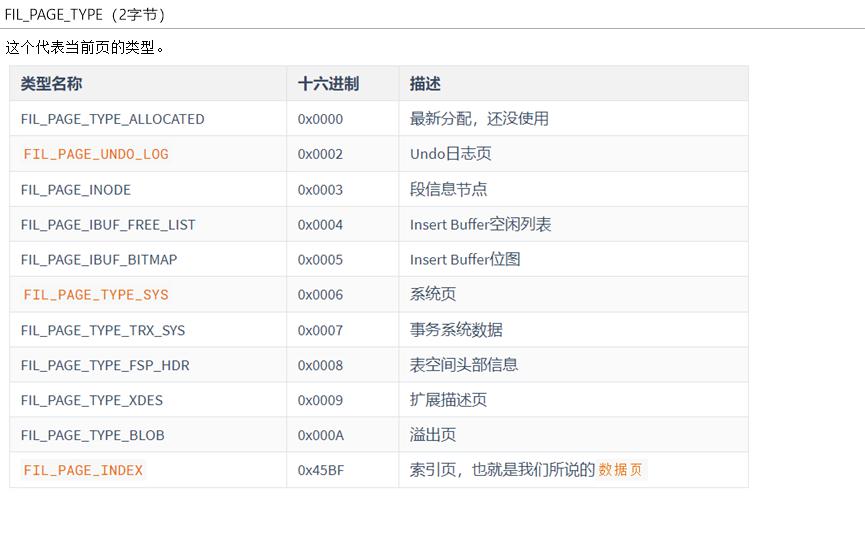The height and width of the screenshot is (558, 865).
Task: Click the FIL_PAGE_TYPE_BLOB cell
Action: coord(93,435)
